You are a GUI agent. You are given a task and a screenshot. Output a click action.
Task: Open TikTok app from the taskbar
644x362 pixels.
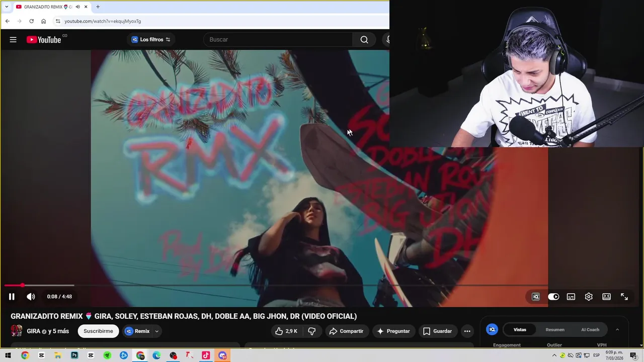pyautogui.click(x=206, y=355)
